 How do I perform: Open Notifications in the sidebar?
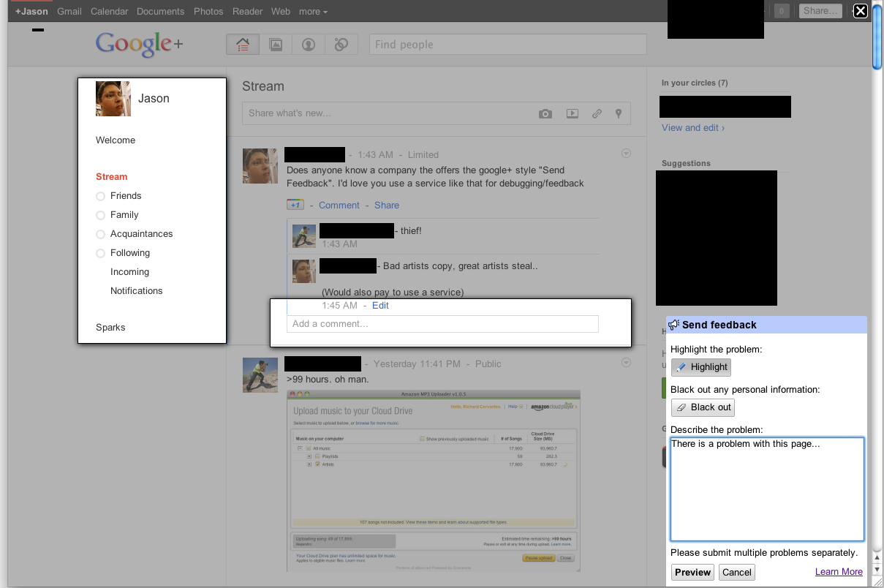137,291
